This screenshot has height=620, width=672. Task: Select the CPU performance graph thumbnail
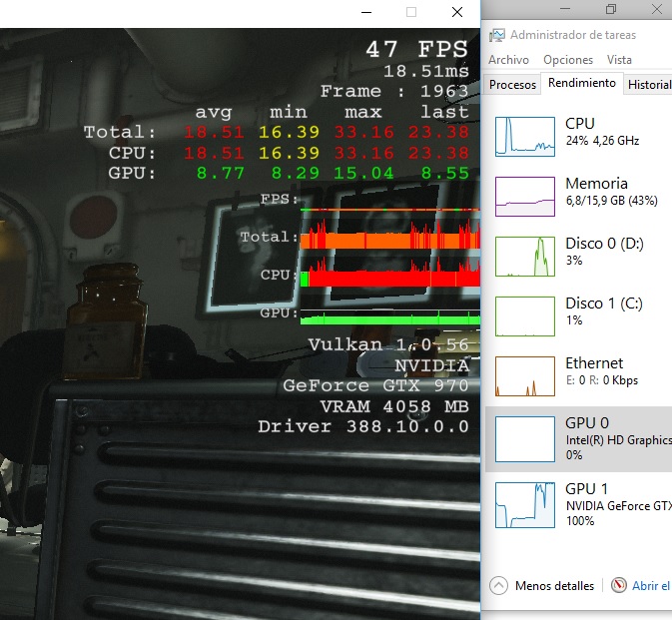(525, 136)
